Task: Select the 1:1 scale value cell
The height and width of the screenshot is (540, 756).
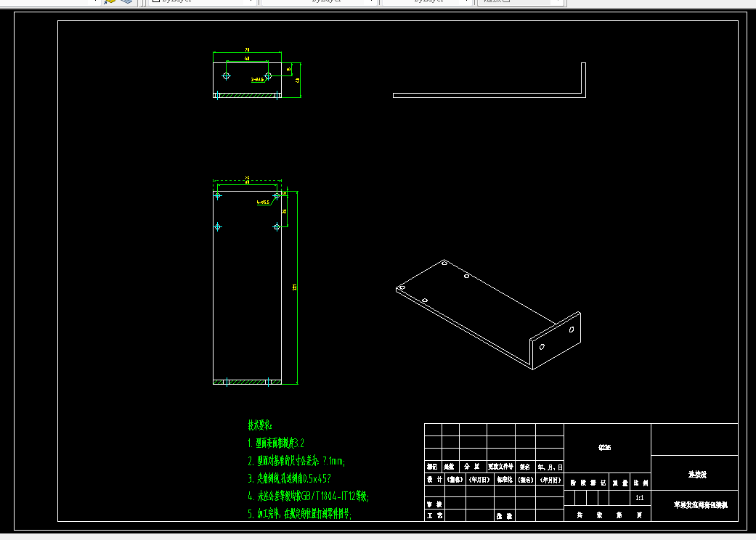Action: pyautogui.click(x=639, y=498)
